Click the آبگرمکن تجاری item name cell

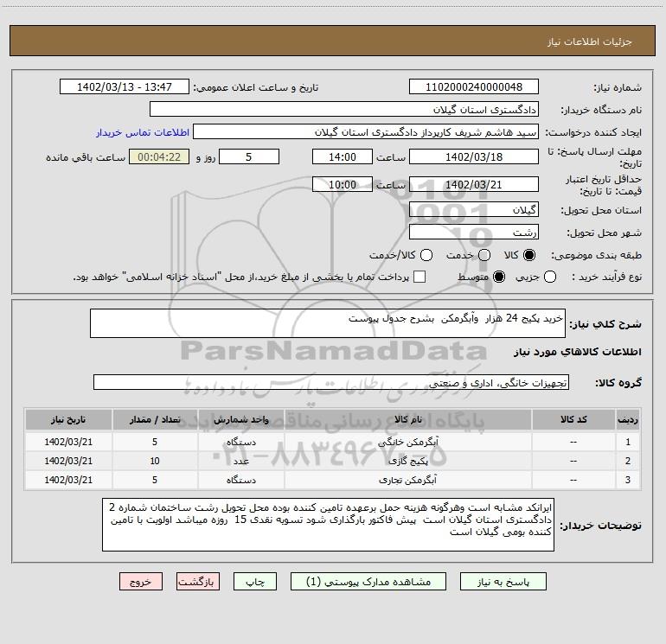coord(407,480)
